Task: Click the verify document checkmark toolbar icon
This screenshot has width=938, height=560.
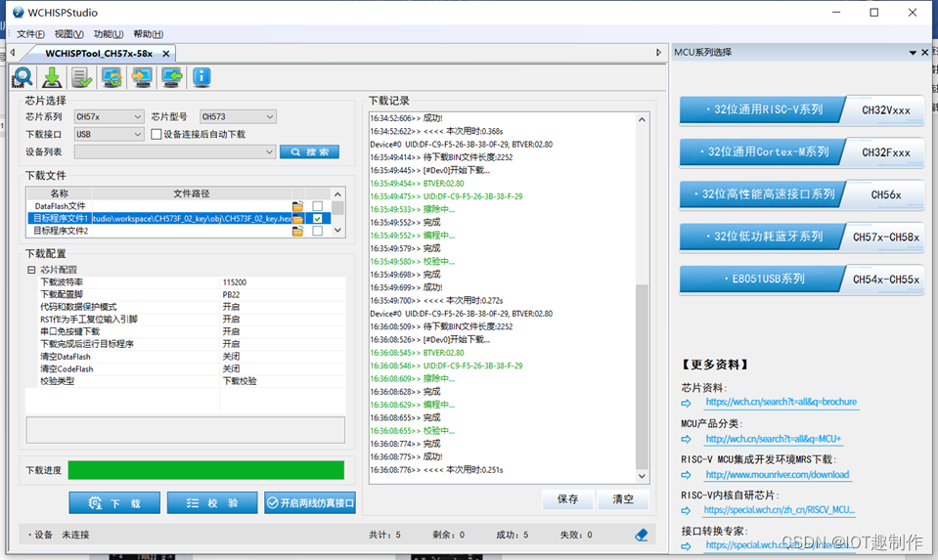Action: click(82, 77)
